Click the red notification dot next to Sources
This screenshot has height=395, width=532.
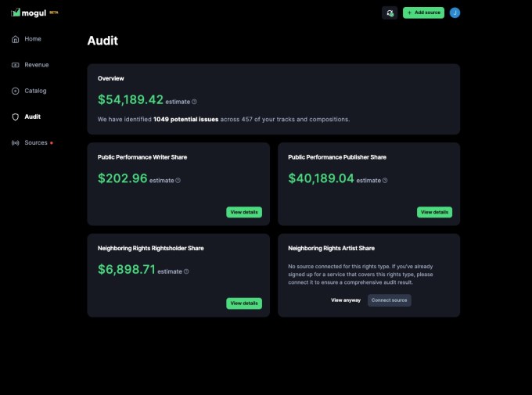coord(51,143)
